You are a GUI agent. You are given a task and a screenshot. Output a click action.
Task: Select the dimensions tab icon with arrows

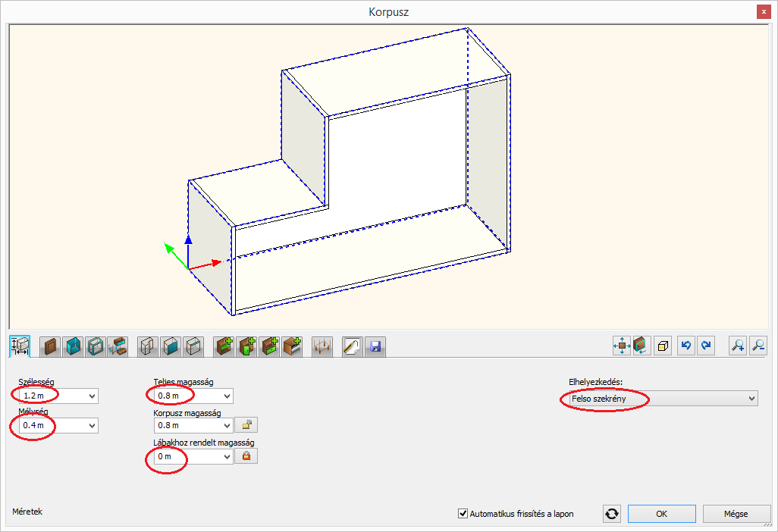click(x=20, y=346)
